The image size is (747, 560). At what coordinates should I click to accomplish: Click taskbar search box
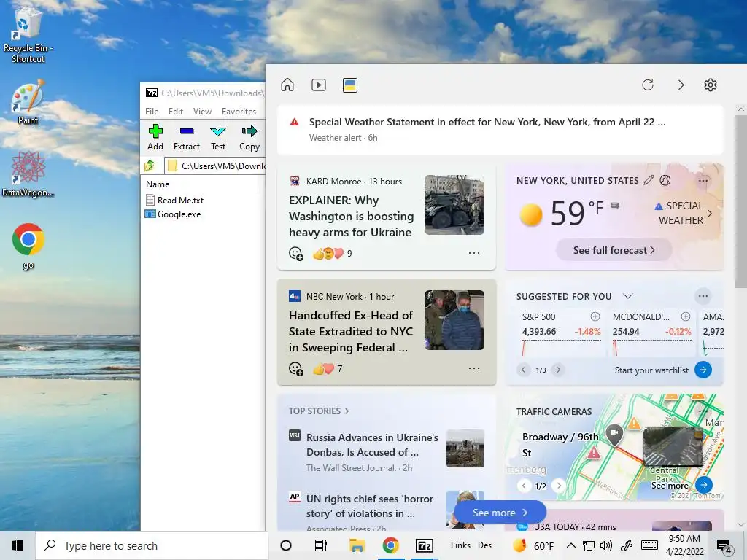pos(152,545)
